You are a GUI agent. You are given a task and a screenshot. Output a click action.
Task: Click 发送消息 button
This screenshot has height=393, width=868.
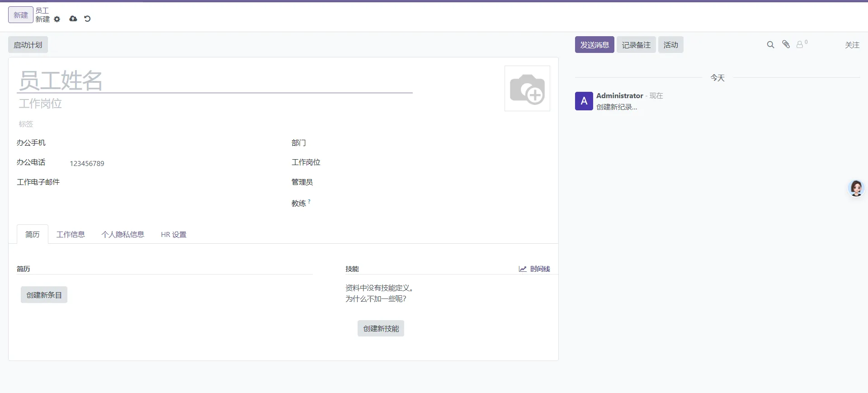(594, 45)
